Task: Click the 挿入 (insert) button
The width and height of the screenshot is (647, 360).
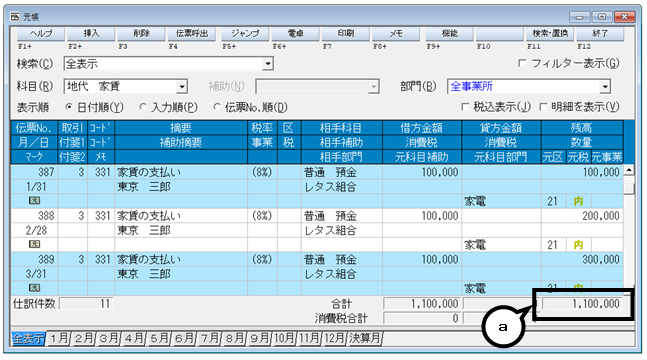Action: (91, 34)
